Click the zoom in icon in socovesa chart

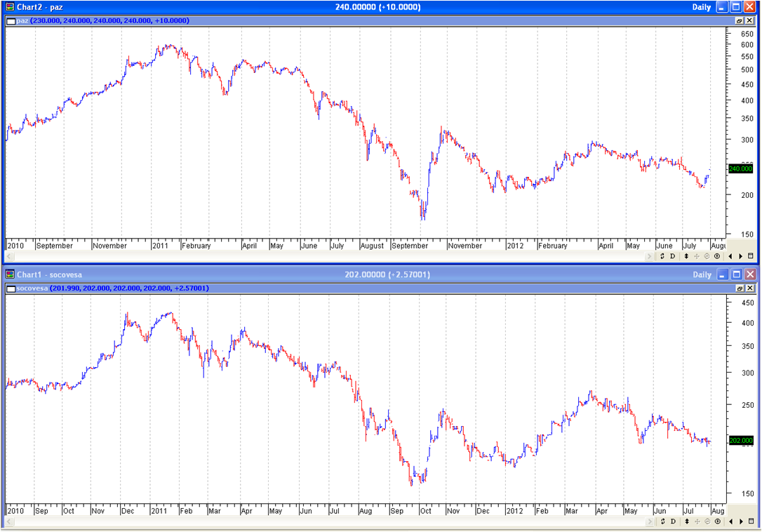pos(717,521)
